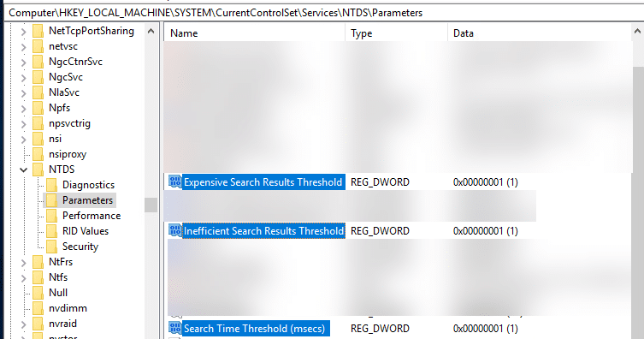This screenshot has height=339, width=644.
Task: Expand the Ntfs key
Action: [x=23, y=278]
